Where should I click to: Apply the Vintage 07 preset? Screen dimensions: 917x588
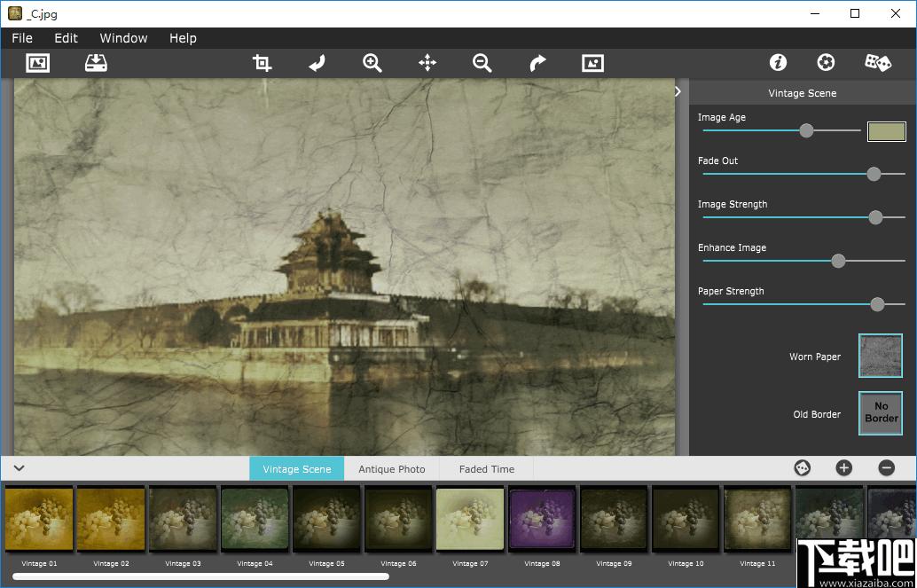pos(471,520)
